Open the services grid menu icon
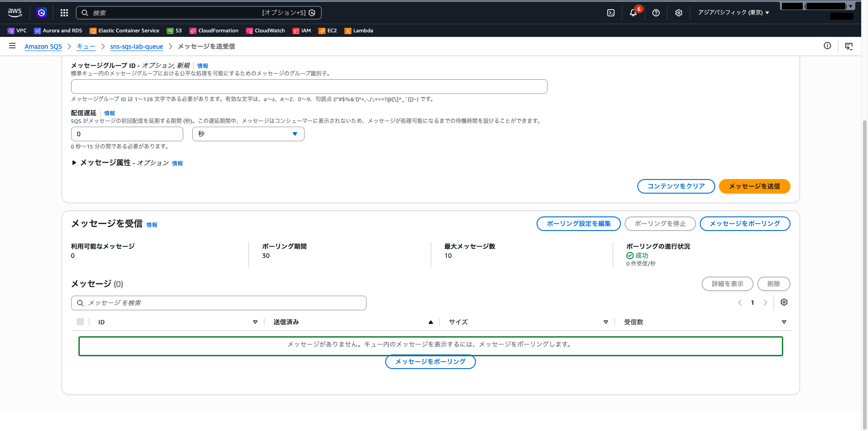Screen dimensions: 868x431 (64, 13)
